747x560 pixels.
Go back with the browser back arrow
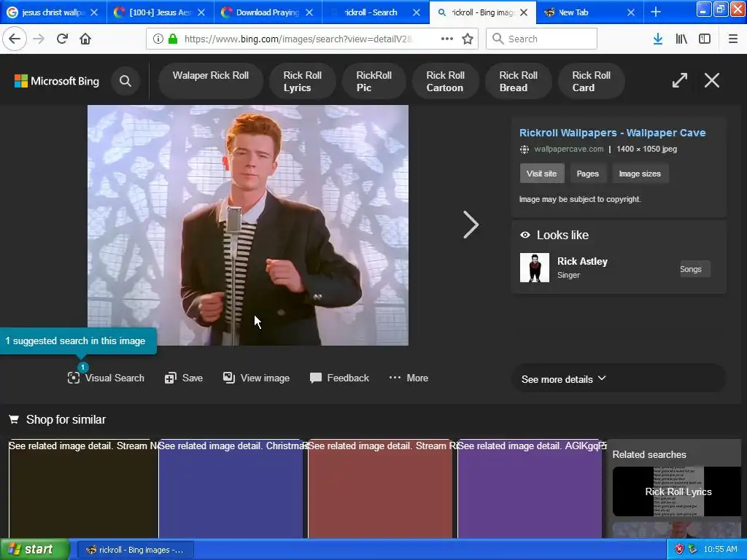tap(15, 39)
